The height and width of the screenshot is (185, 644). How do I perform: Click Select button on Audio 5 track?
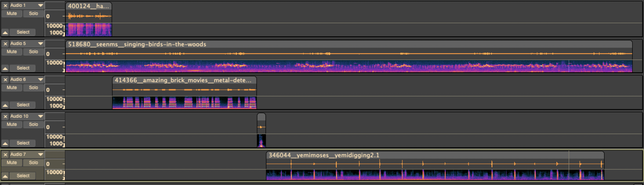pos(23,68)
